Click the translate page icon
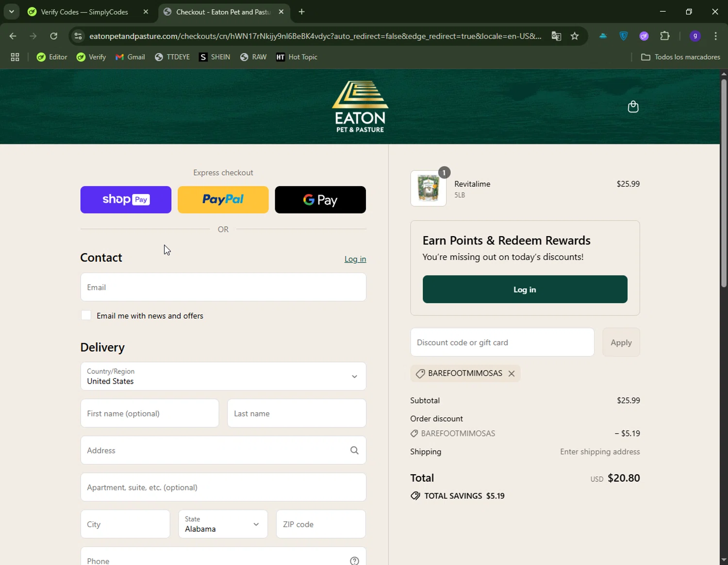This screenshot has height=565, width=728. click(556, 36)
